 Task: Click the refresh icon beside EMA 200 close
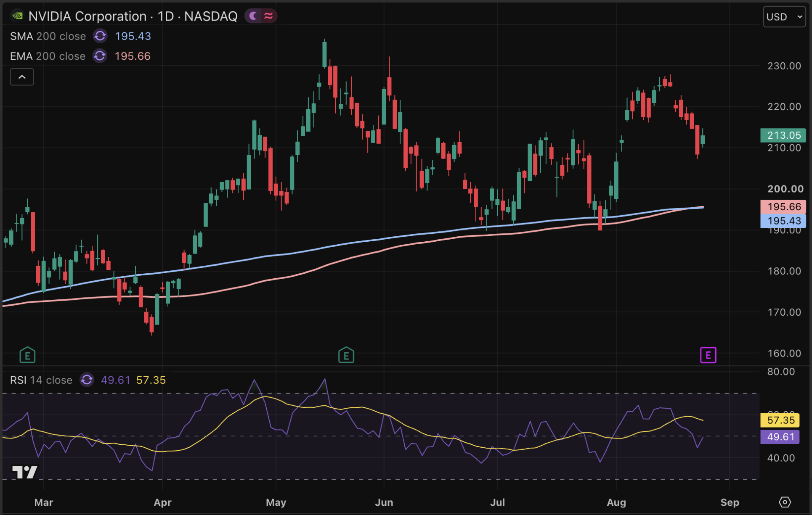pos(100,56)
